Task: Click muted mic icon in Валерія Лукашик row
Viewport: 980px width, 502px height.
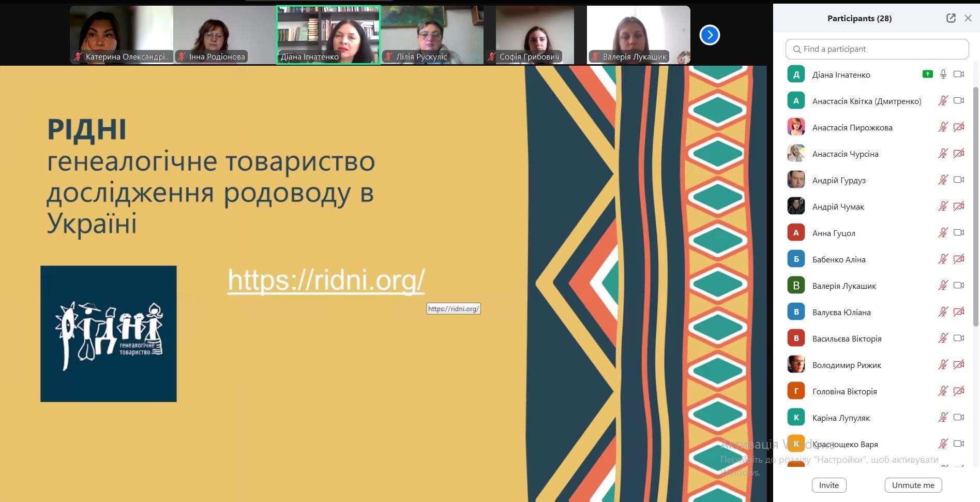Action: click(x=943, y=286)
